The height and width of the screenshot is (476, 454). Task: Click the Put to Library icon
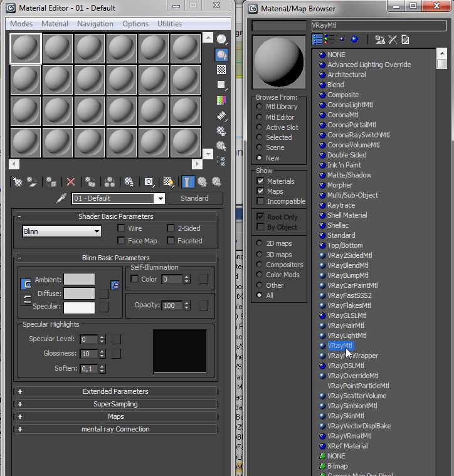[x=110, y=182]
